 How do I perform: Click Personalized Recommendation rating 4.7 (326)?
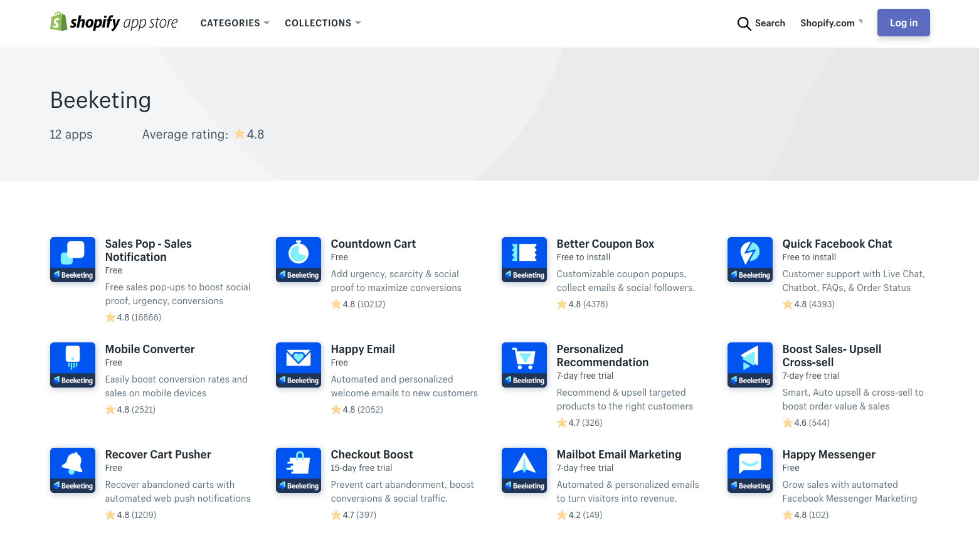pos(579,423)
